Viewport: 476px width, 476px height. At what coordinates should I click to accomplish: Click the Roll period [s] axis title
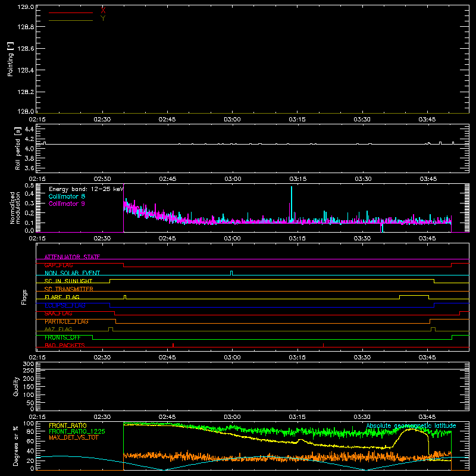18,148
